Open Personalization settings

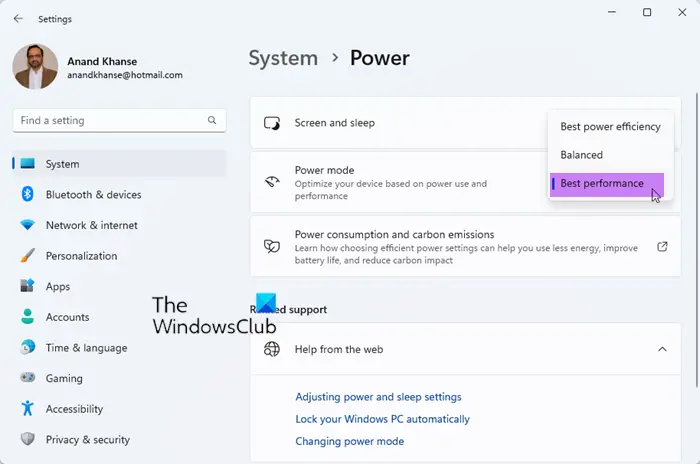tap(119, 255)
